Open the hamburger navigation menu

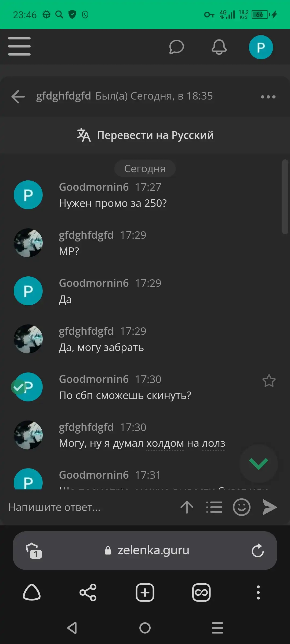click(x=19, y=46)
